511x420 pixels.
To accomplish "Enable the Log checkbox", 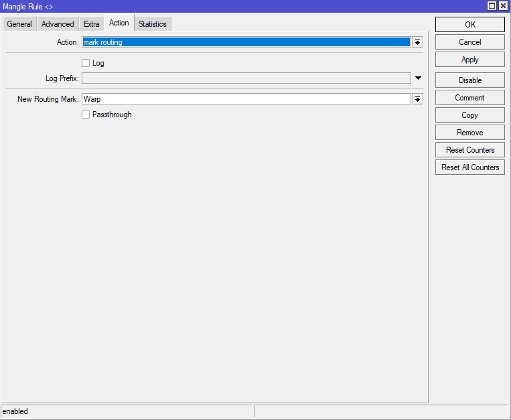I will (x=86, y=63).
